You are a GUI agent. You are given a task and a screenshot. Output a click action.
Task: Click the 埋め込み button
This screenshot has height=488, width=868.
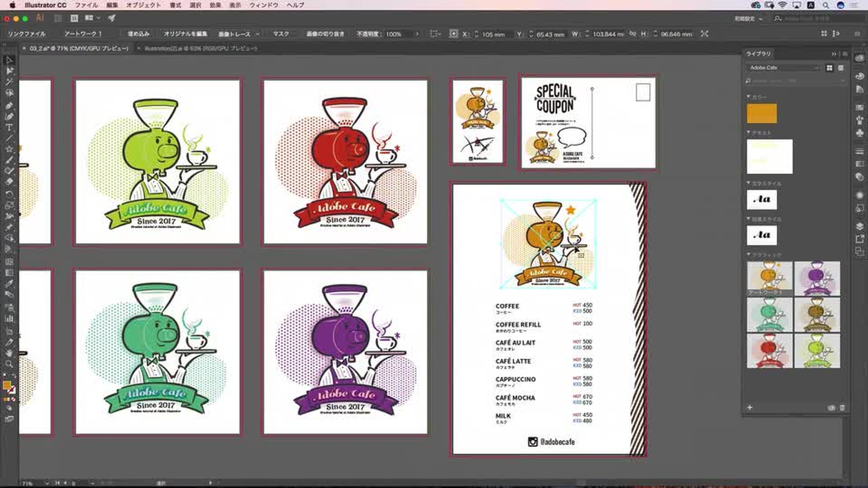point(138,34)
